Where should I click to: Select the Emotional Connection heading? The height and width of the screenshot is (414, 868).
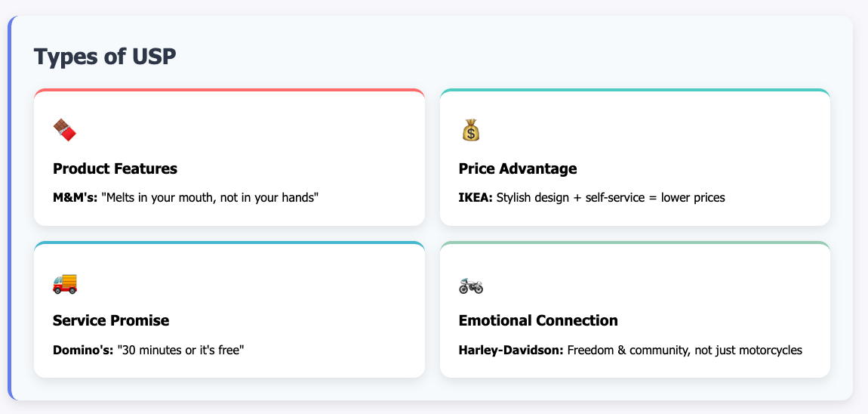tap(538, 320)
